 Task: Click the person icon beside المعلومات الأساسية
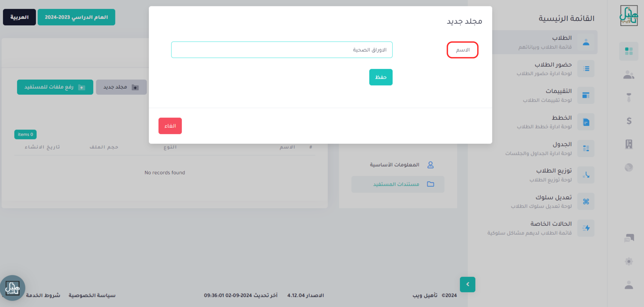tap(430, 165)
